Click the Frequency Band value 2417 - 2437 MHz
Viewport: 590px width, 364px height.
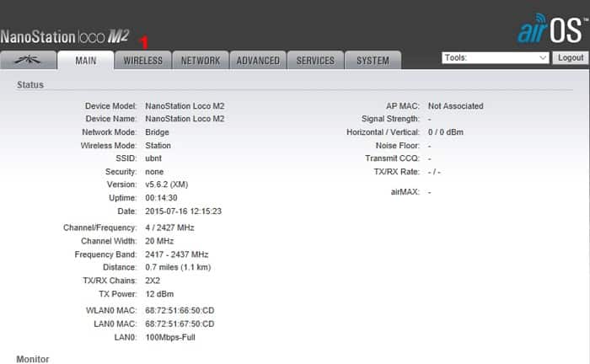177,254
